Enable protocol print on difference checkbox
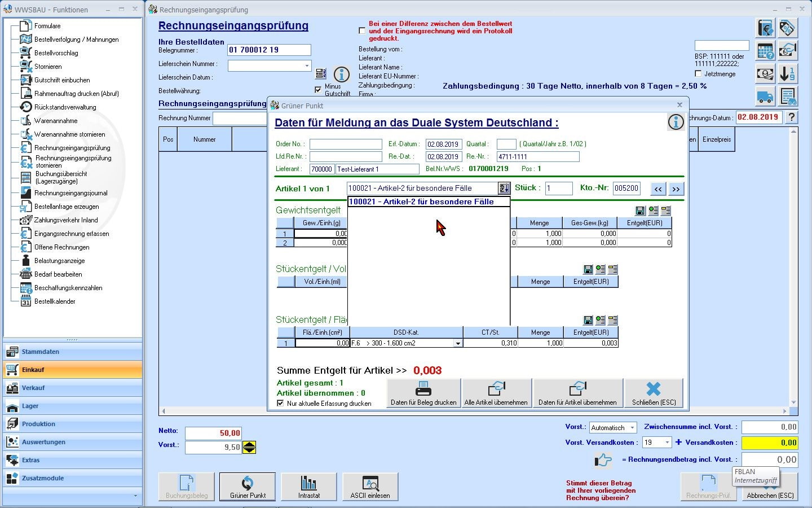The image size is (812, 508). 362,31
